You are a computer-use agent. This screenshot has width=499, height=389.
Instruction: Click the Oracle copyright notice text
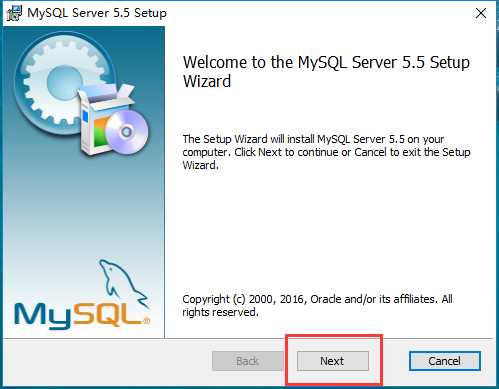tap(317, 305)
